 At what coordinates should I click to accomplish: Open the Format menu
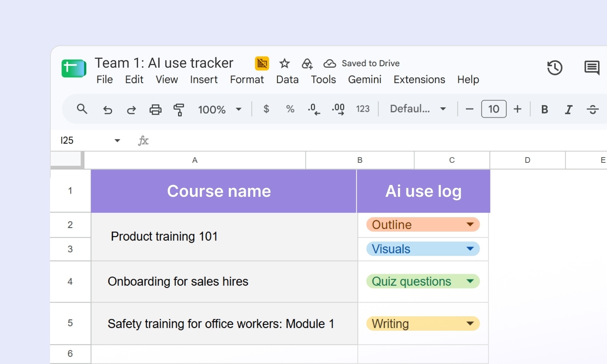[x=247, y=80]
